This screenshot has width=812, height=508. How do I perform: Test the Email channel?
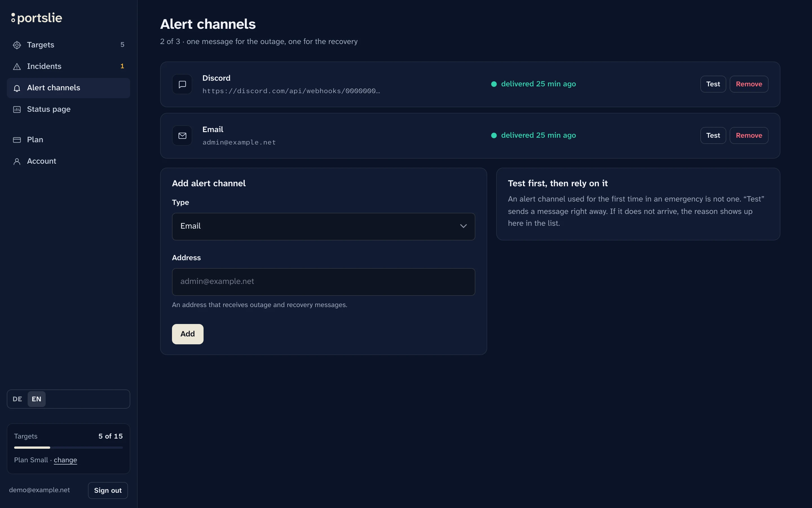713,135
